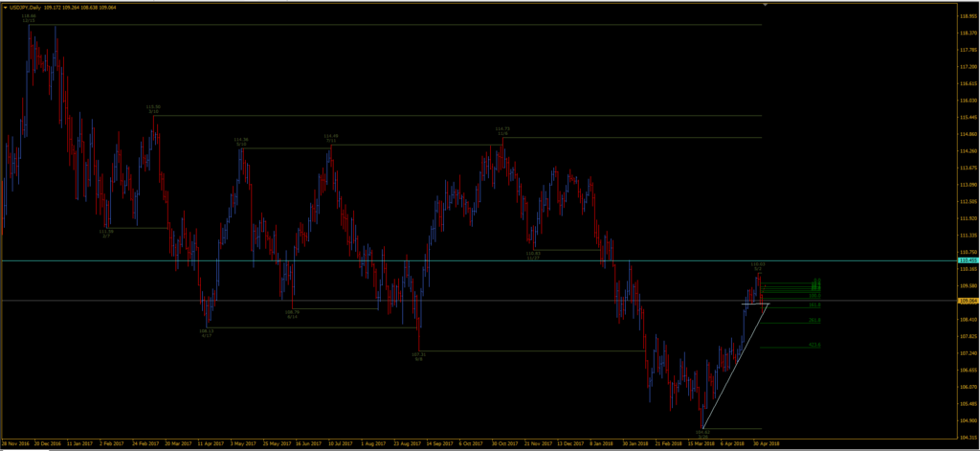Click 111.920 on the price scale
This screenshot has height=451, width=980.
[x=969, y=218]
